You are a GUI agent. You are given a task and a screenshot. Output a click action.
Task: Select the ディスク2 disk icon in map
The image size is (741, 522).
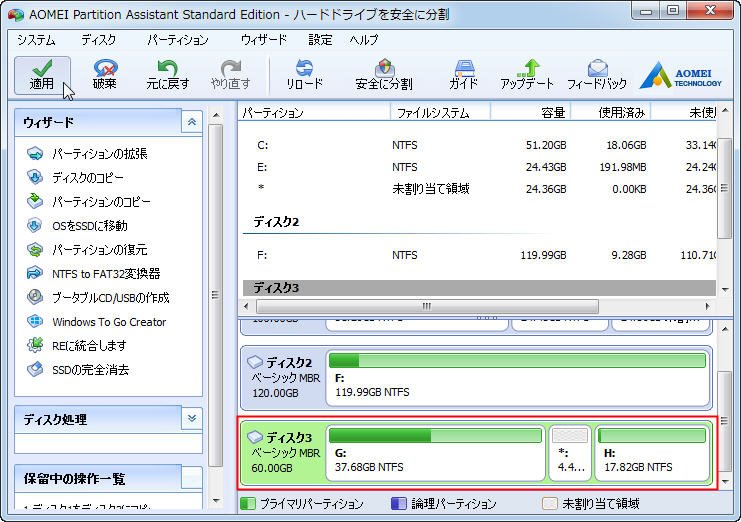(x=255, y=362)
